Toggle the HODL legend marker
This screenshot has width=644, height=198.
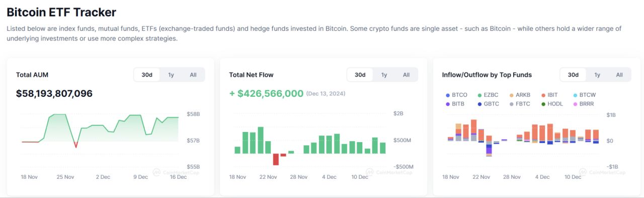point(543,104)
